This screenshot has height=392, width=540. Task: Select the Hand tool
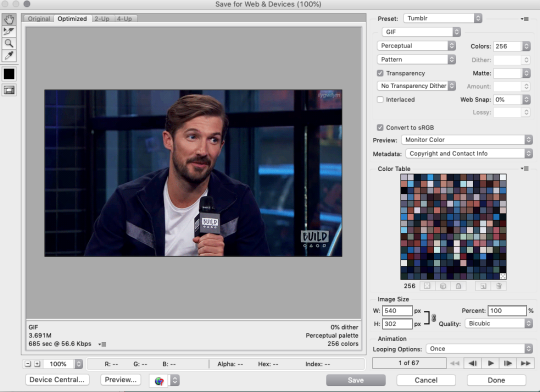9,19
